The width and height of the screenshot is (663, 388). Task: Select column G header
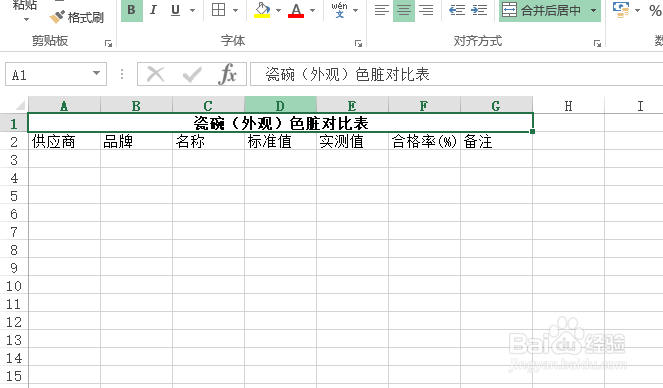(x=496, y=105)
